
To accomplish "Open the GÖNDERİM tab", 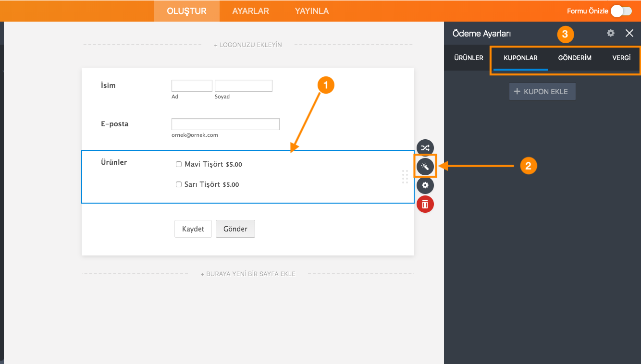I will (x=574, y=58).
